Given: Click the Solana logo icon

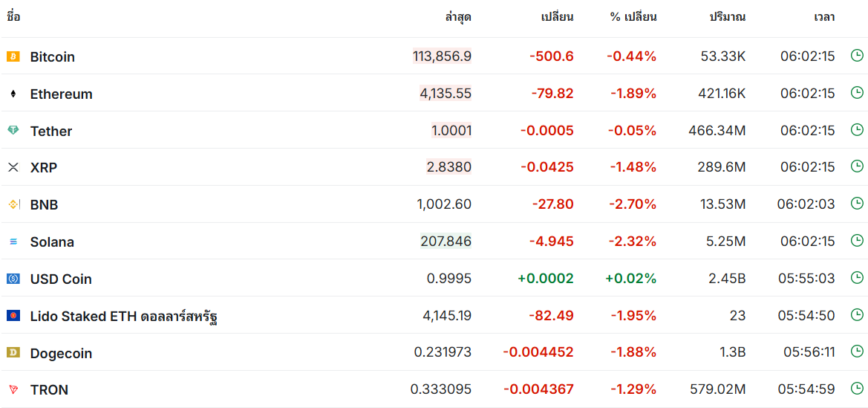Looking at the screenshot, I should point(13,242).
